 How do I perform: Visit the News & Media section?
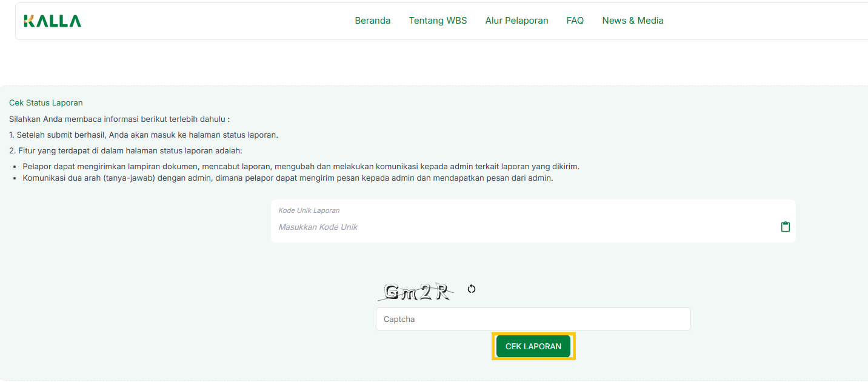[632, 21]
